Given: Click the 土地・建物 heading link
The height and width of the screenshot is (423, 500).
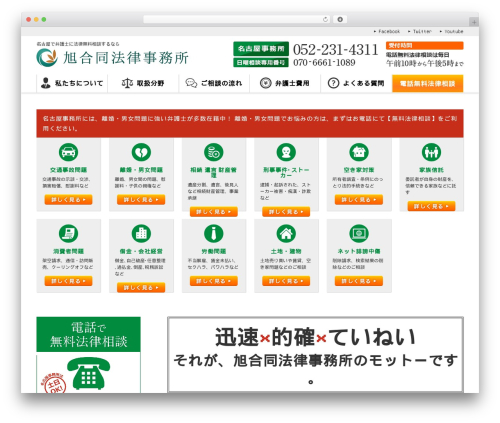Looking at the screenshot, I should pyautogui.click(x=286, y=251).
